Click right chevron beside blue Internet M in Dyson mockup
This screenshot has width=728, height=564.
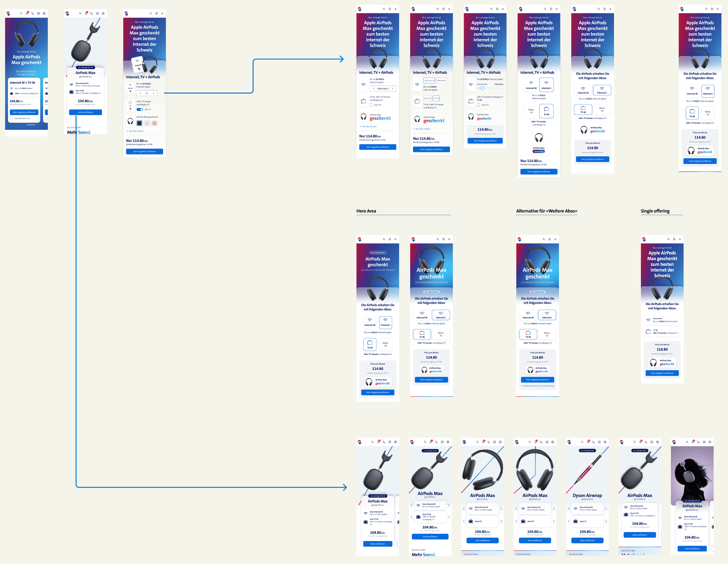tap(606, 509)
